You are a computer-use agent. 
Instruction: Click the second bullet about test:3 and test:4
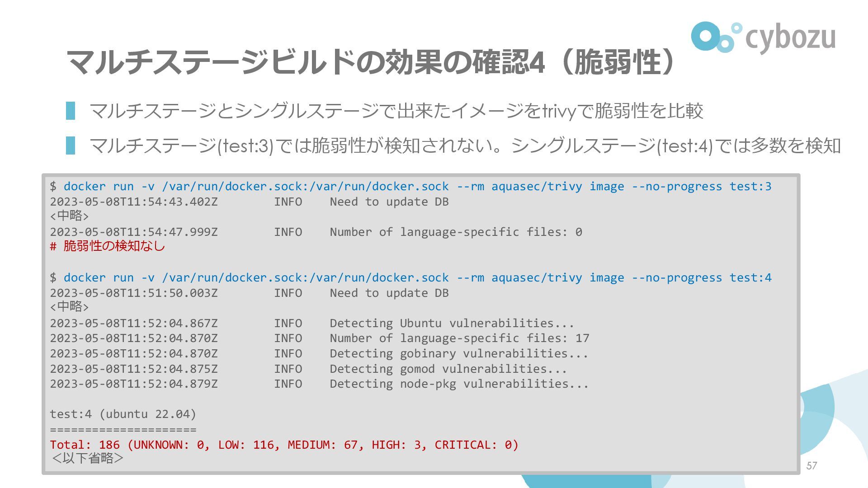[465, 145]
